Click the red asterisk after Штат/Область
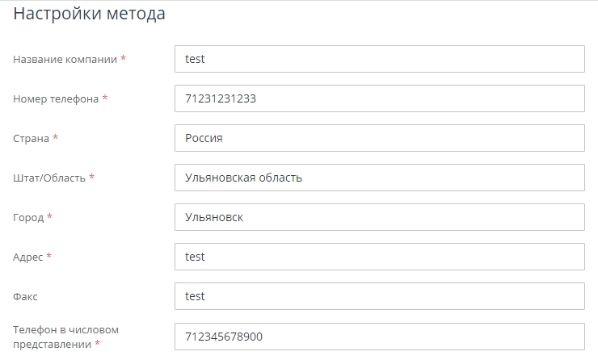Image resolution: width=598 pixels, height=364 pixels. (x=92, y=177)
